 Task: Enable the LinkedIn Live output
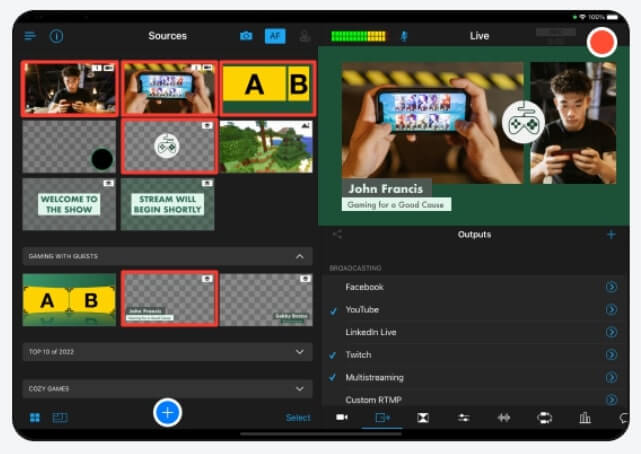474,332
